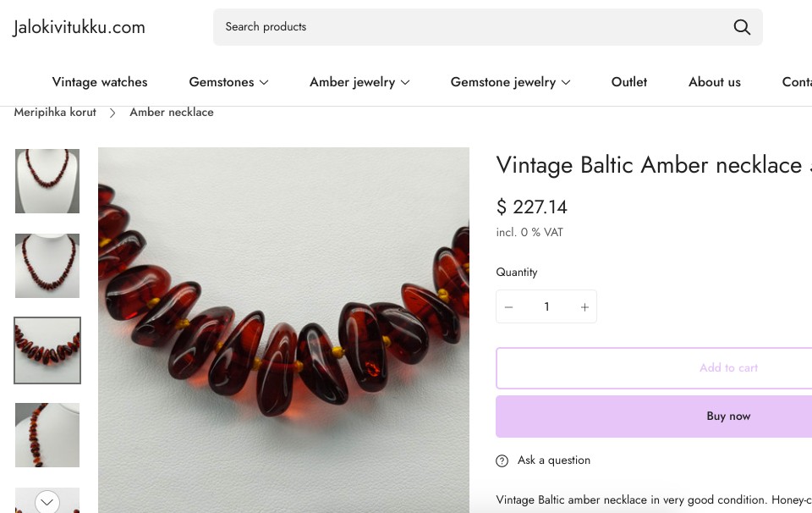Screen dimensions: 812x513
Task: Select the second necklace thumbnail
Action: (x=47, y=266)
